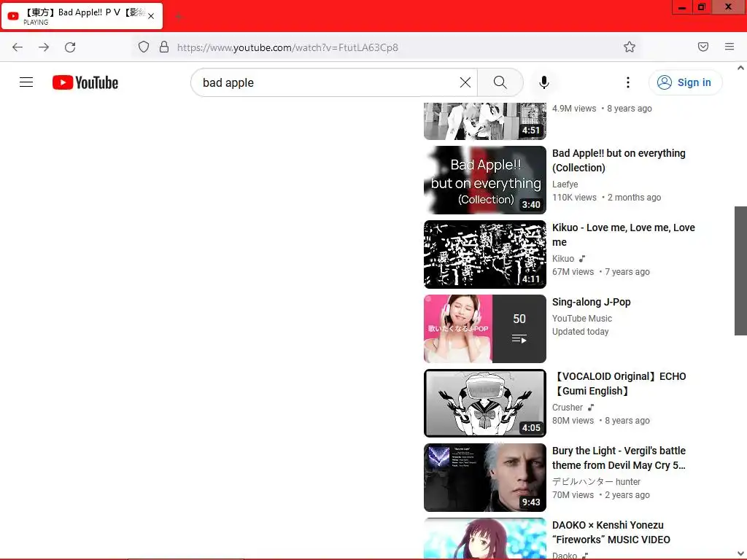Click '110K views' text under Laefye
The width and height of the screenshot is (747, 560).
tap(574, 197)
